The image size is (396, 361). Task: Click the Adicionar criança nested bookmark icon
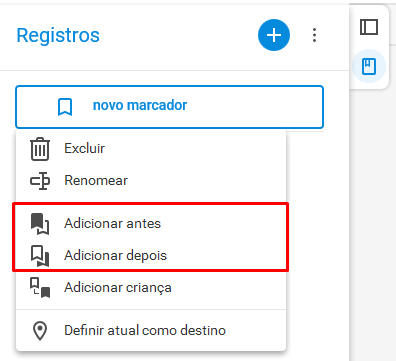click(40, 287)
